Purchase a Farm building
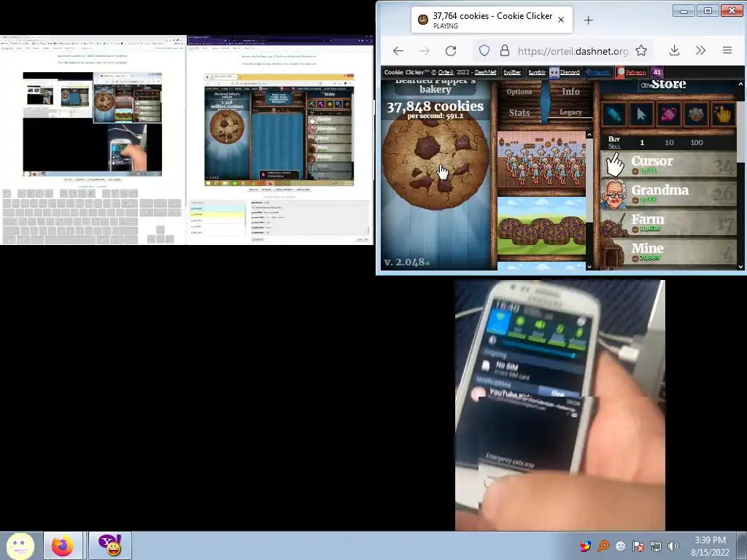The image size is (747, 560). [x=668, y=223]
